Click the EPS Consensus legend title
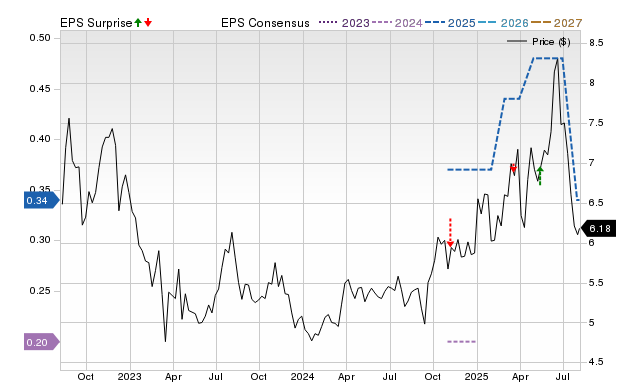This screenshot has width=640, height=382. [x=265, y=23]
